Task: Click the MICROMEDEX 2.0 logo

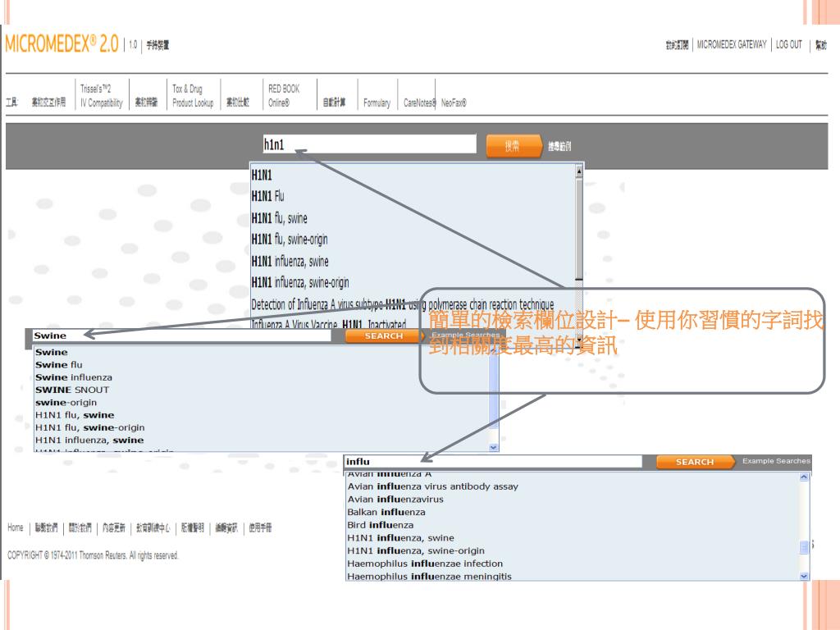Action: (62, 43)
